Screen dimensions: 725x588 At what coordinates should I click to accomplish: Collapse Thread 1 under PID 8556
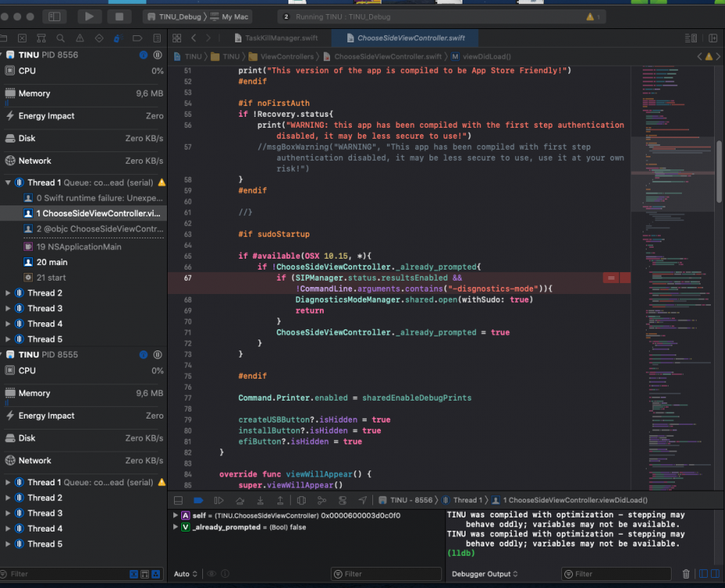pos(8,183)
